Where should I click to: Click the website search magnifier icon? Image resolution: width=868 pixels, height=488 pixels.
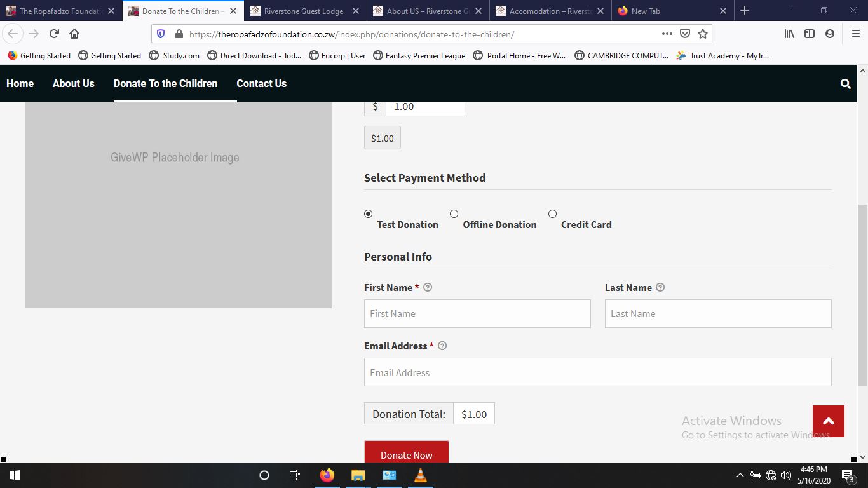pyautogui.click(x=845, y=84)
